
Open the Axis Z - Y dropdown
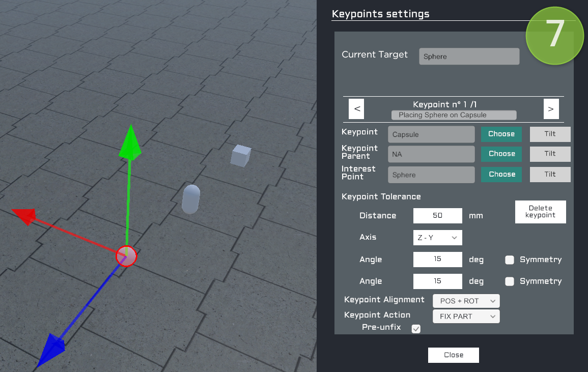coord(438,238)
